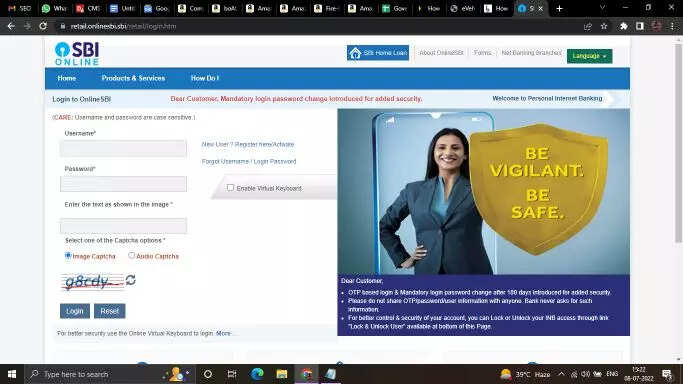The image size is (683, 384).
Task: Switch to Chrome on taskbar
Action: pyautogui.click(x=306, y=374)
